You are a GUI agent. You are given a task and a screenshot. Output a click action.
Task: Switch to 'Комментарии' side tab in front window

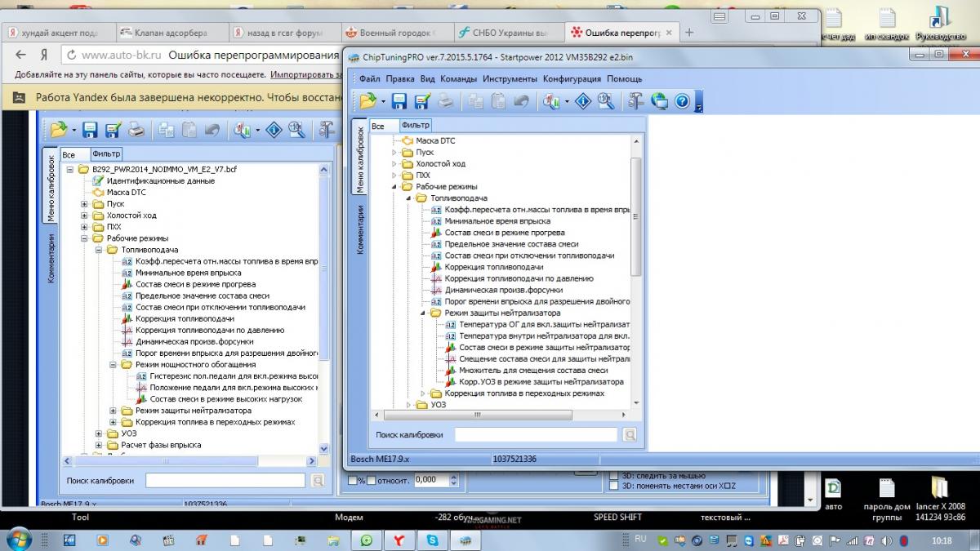(359, 229)
